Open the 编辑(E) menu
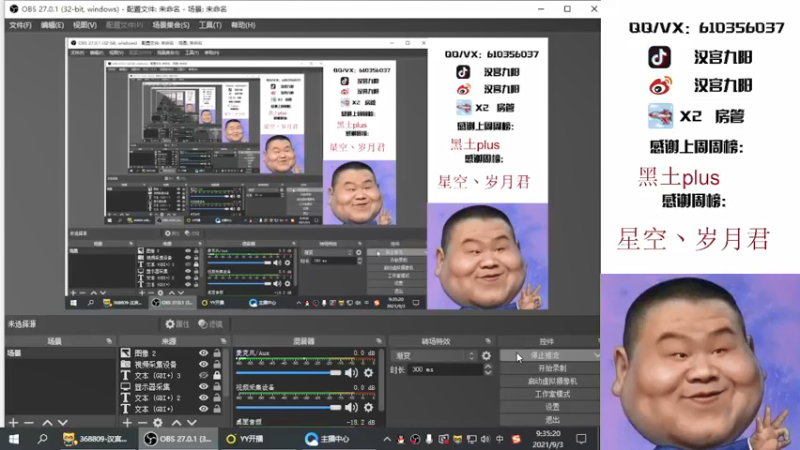The height and width of the screenshot is (450, 800). [52, 25]
